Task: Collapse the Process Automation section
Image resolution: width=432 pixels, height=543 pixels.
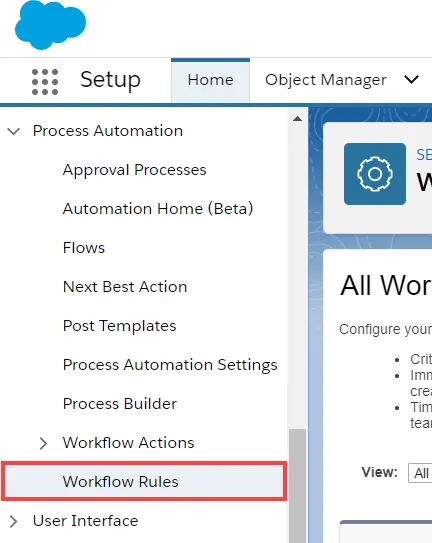Action: [14, 131]
